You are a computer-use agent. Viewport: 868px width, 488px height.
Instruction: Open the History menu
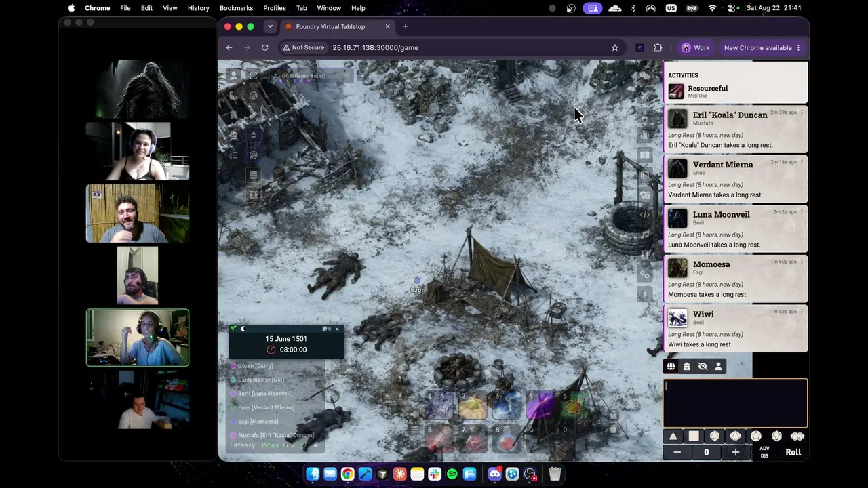(198, 8)
